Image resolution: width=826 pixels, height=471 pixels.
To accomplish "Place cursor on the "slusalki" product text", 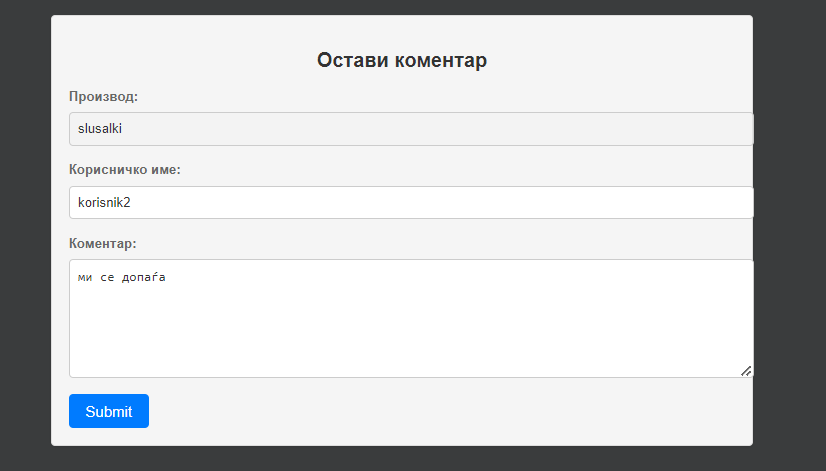I will click(x=100, y=129).
